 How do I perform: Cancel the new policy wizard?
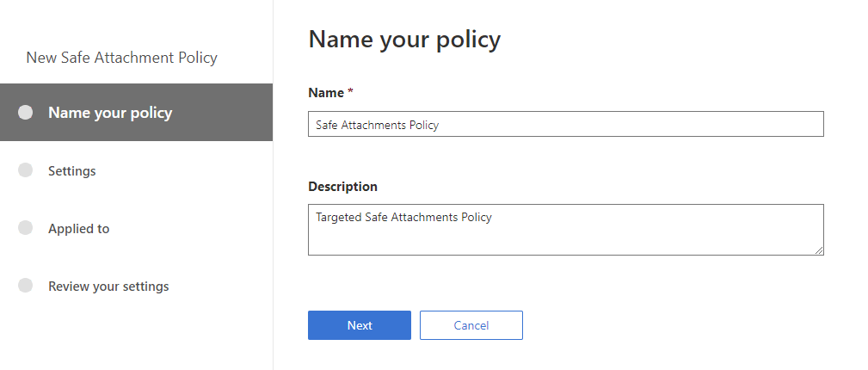coord(471,325)
